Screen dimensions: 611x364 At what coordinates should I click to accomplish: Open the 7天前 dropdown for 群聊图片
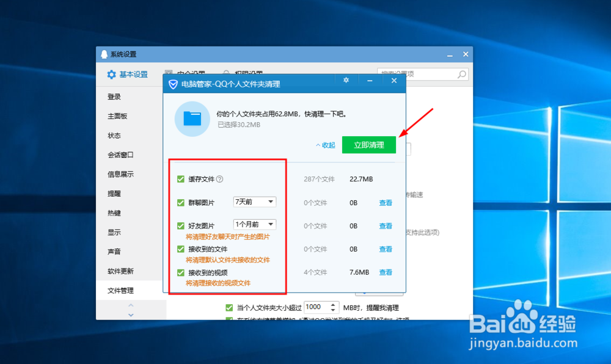click(254, 202)
